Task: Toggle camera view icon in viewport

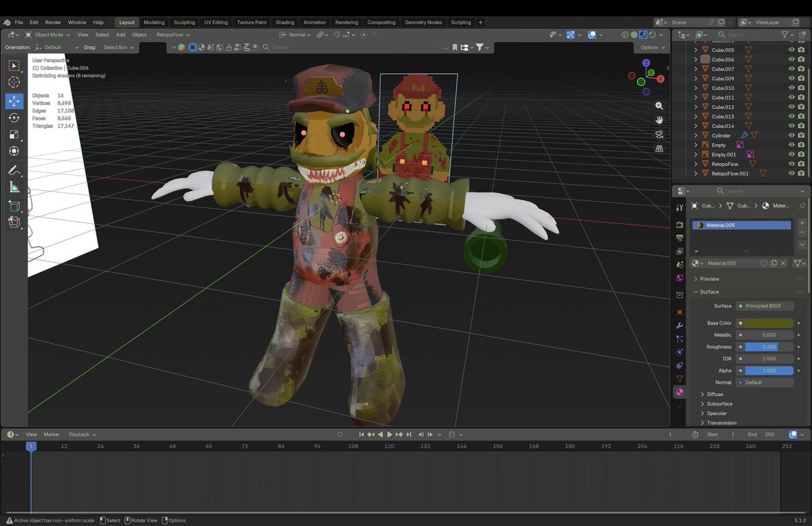Action: click(x=659, y=134)
